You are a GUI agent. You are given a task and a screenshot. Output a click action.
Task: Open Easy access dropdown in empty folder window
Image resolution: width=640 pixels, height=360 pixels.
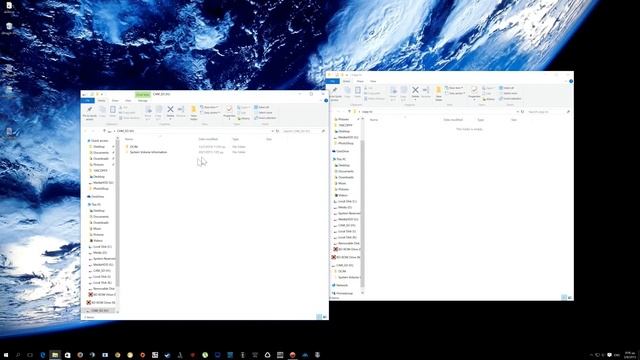(x=456, y=93)
